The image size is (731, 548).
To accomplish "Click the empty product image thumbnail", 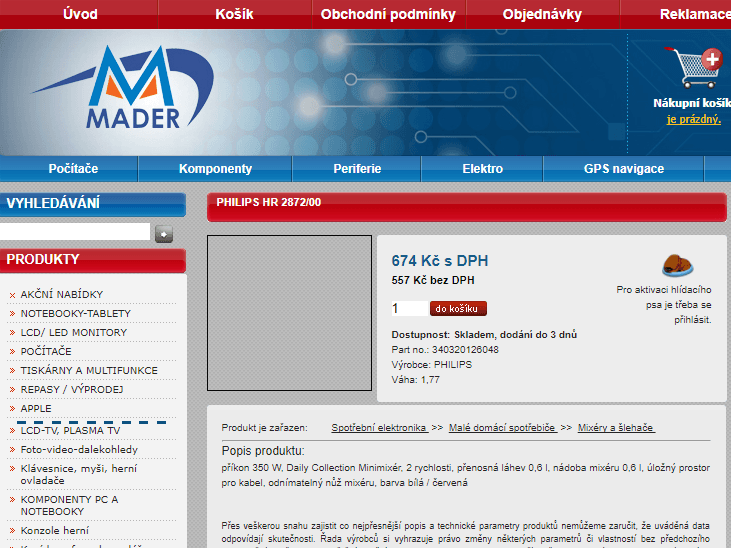I will point(290,313).
